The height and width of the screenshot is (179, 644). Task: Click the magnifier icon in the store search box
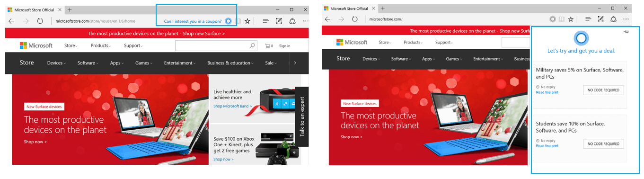[x=252, y=46]
